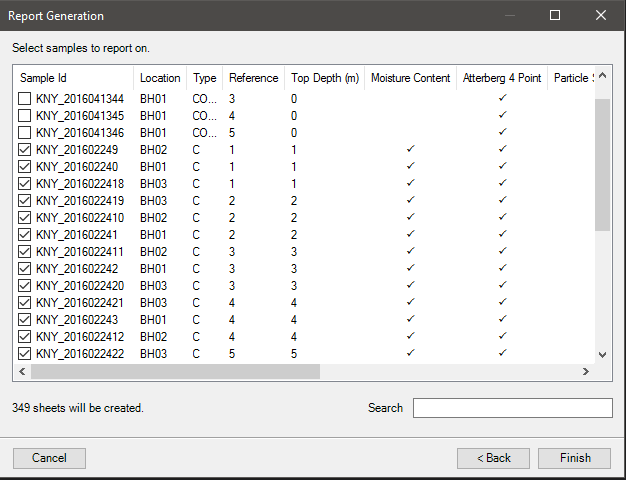Image resolution: width=626 pixels, height=480 pixels.
Task: Uncheck sample KNY_2016022418
Action: tap(25, 184)
